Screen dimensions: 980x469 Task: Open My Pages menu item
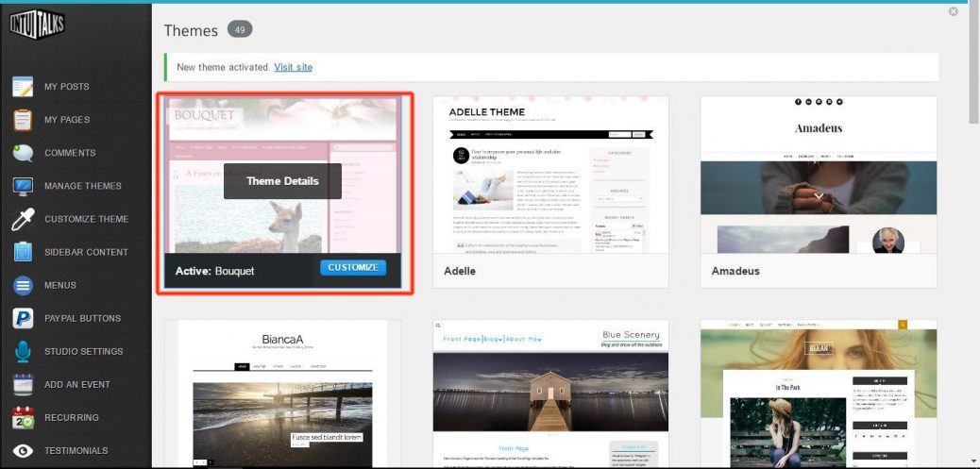pos(67,119)
